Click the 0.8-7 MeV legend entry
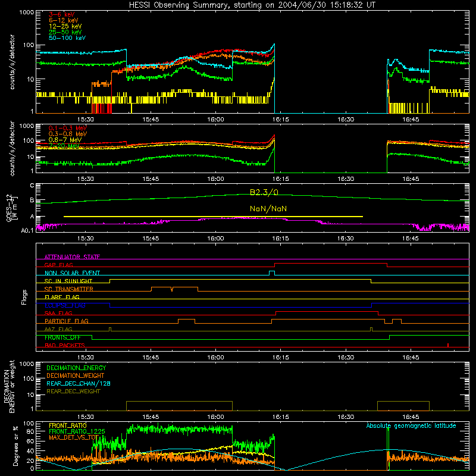Viewport: 476px width, 476px height. (x=65, y=140)
